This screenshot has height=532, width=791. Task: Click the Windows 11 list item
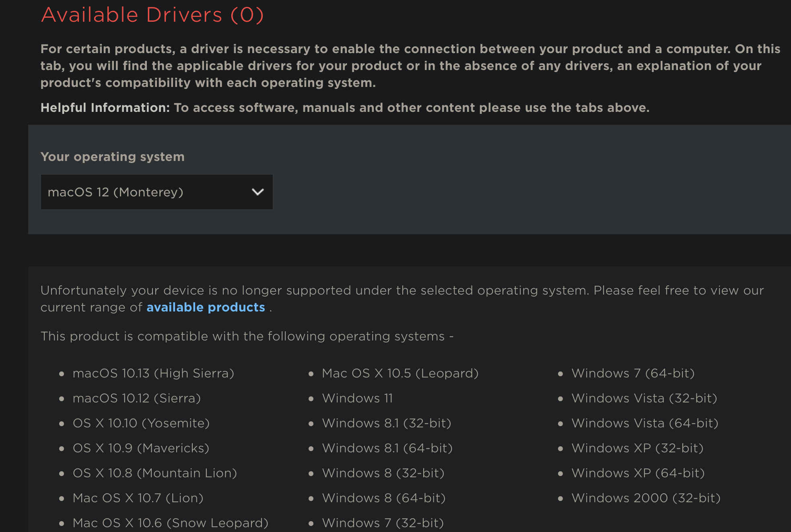[x=357, y=398]
